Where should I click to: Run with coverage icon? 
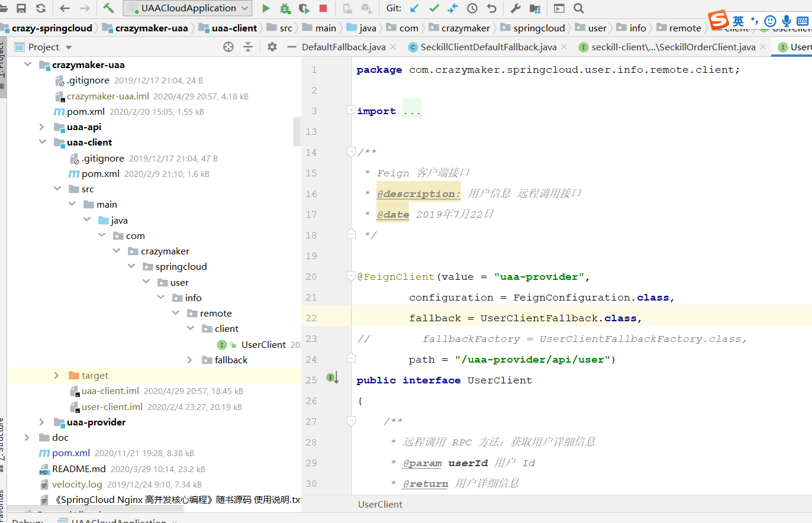coord(304,8)
